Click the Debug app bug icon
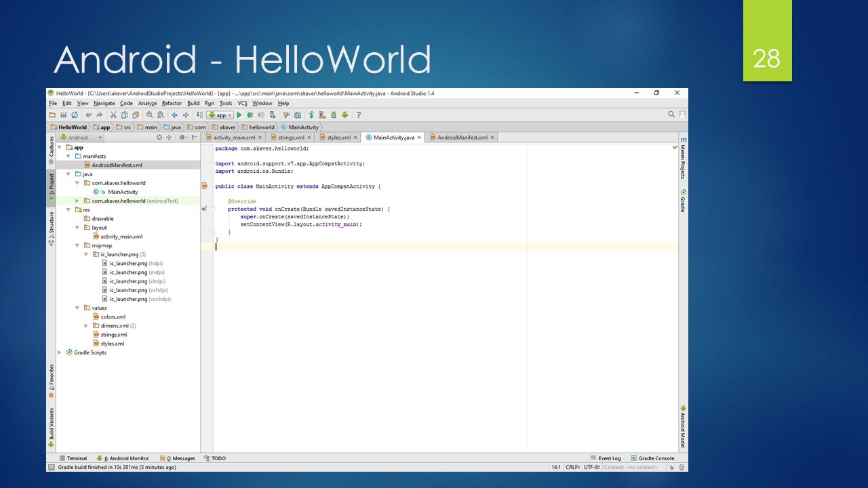 tap(250, 115)
